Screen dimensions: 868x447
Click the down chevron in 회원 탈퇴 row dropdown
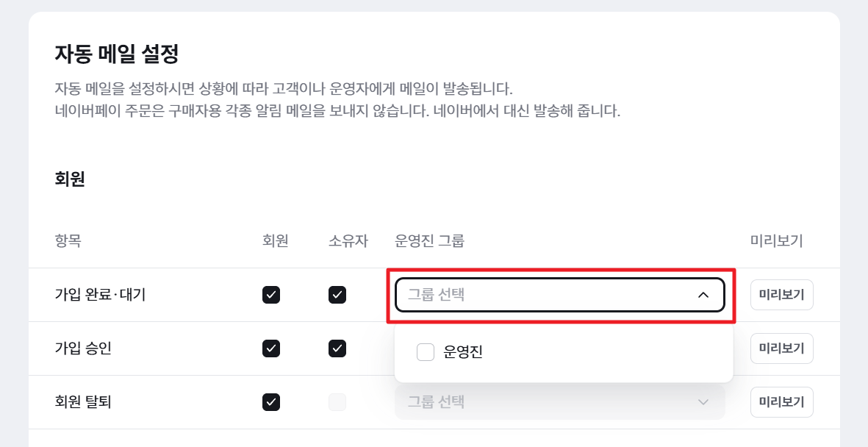[x=703, y=402]
